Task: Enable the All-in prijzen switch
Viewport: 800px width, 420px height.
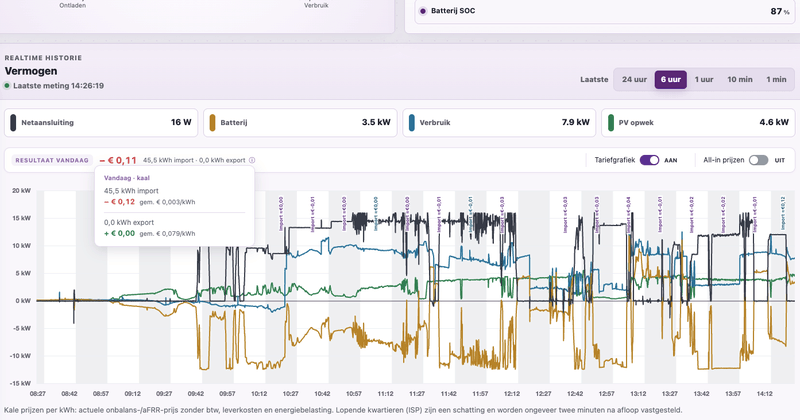Action: pos(758,160)
